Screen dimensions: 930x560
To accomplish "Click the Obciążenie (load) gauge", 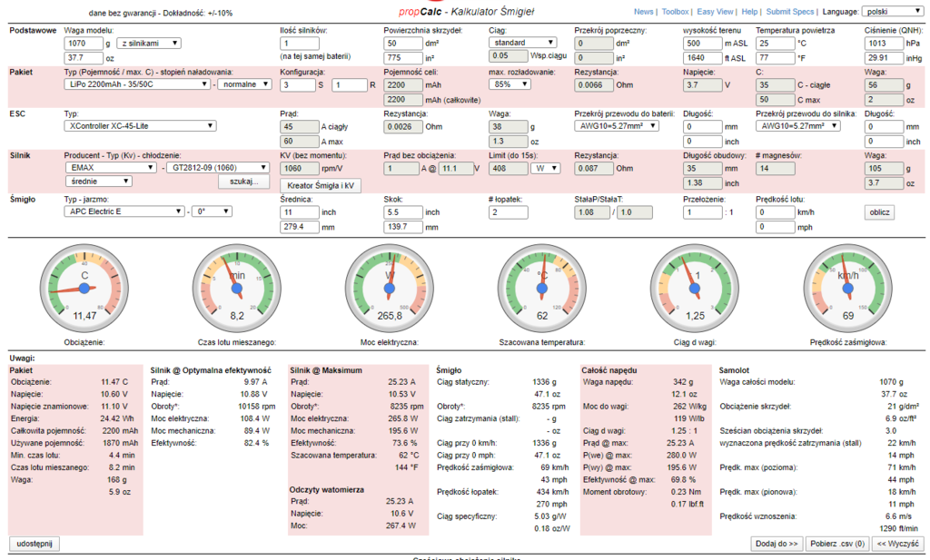I will coord(84,288).
